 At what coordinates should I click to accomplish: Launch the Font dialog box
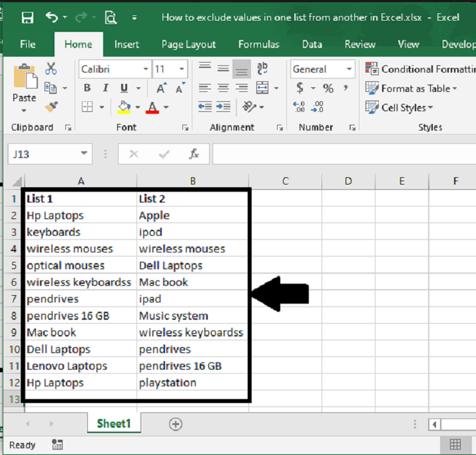(x=185, y=128)
